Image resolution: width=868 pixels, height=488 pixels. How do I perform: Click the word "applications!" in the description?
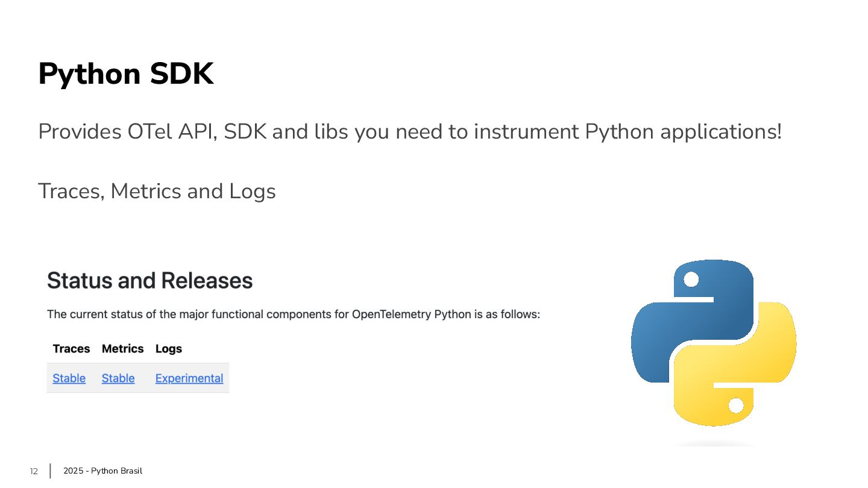721,131
